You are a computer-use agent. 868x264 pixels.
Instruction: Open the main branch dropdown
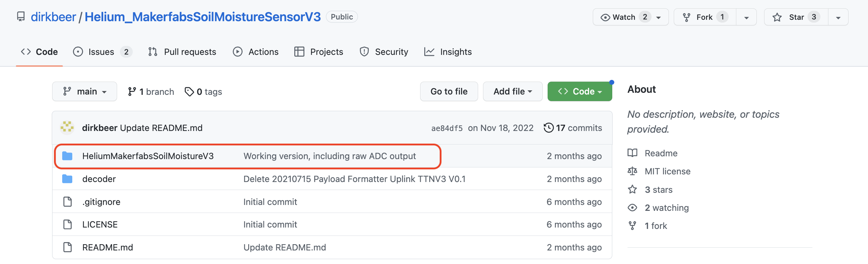(84, 92)
